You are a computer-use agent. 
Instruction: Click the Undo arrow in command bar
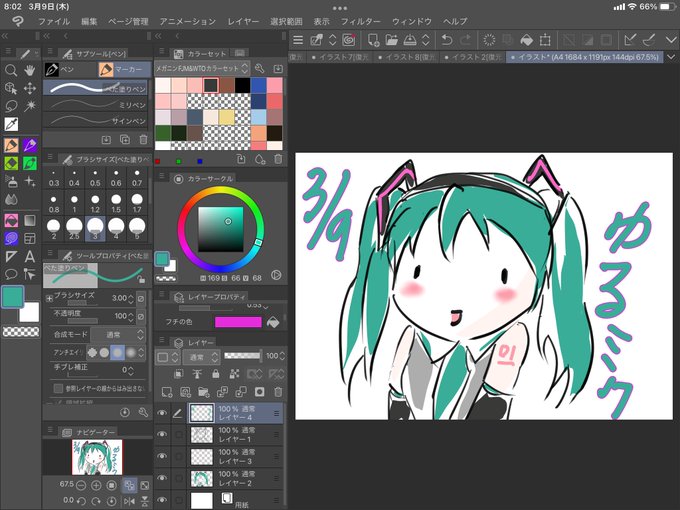pos(447,40)
